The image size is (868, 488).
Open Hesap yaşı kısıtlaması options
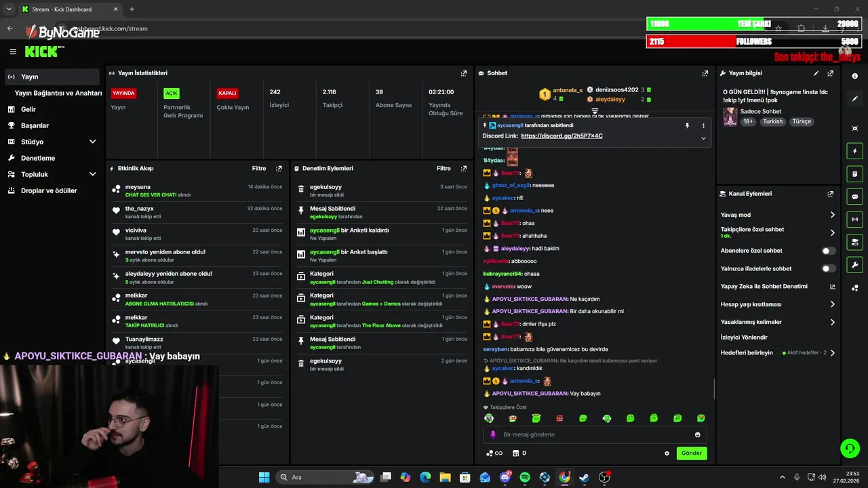click(778, 304)
